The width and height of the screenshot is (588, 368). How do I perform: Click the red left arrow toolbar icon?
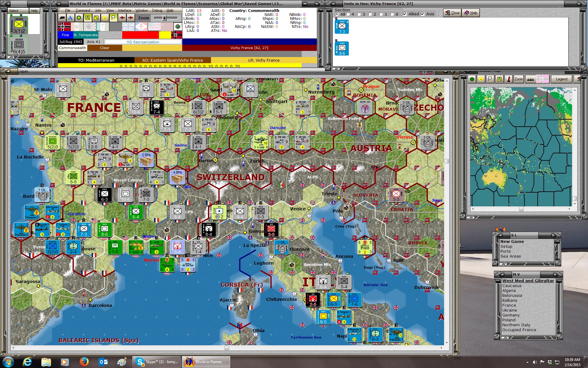click(122, 18)
